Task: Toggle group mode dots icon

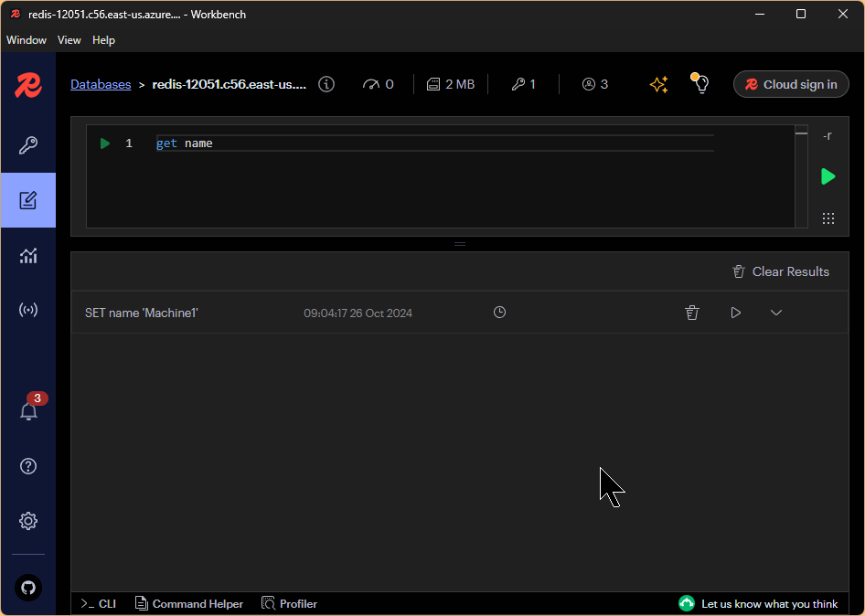Action: coord(828,218)
